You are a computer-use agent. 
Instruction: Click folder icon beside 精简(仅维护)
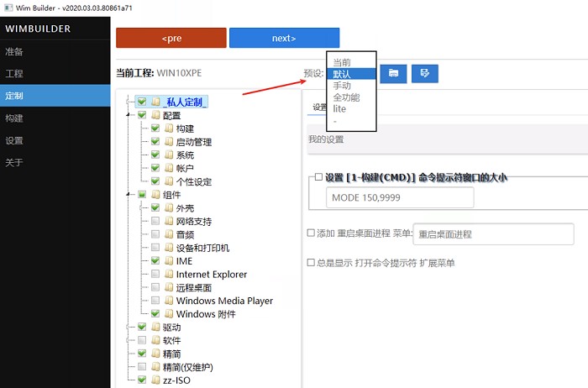[x=156, y=367]
